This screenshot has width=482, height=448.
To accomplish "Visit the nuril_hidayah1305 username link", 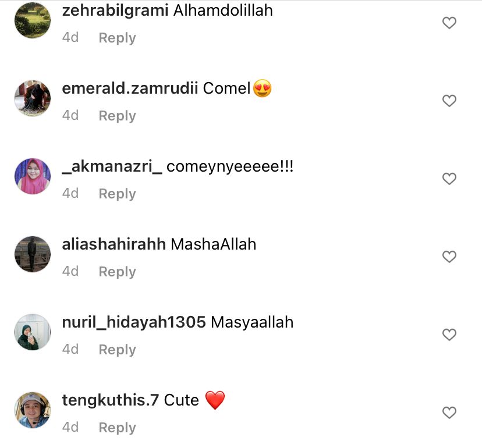I will pyautogui.click(x=134, y=323).
